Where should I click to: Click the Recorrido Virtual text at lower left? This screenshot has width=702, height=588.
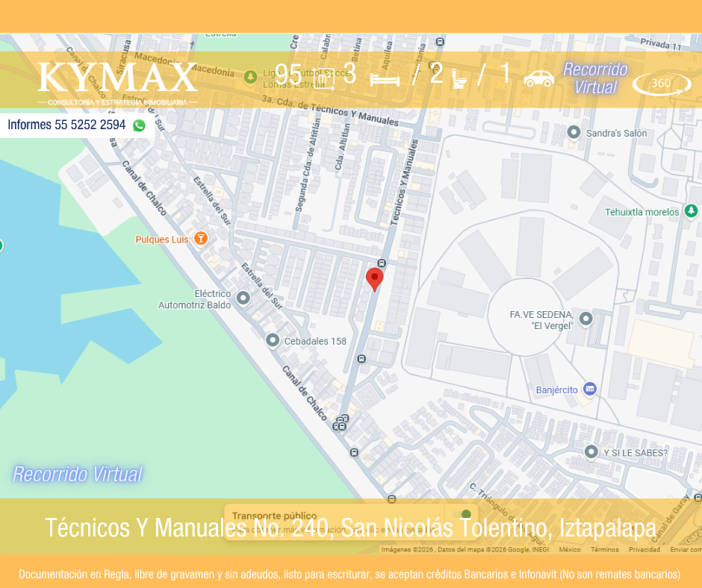(78, 475)
